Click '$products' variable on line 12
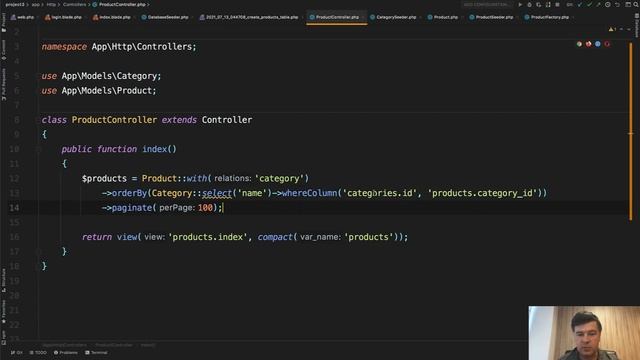The image size is (640, 360). [x=104, y=179]
